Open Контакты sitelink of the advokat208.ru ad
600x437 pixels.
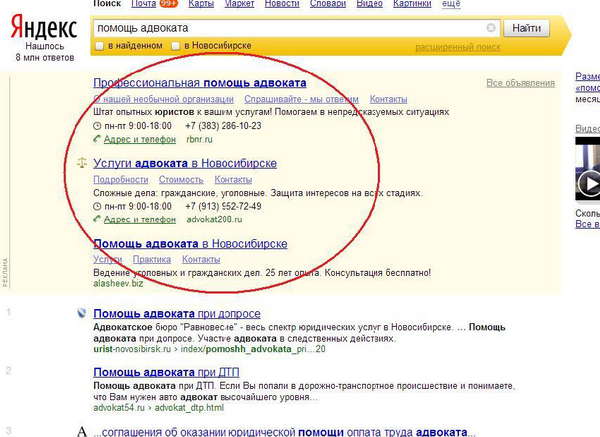233,179
